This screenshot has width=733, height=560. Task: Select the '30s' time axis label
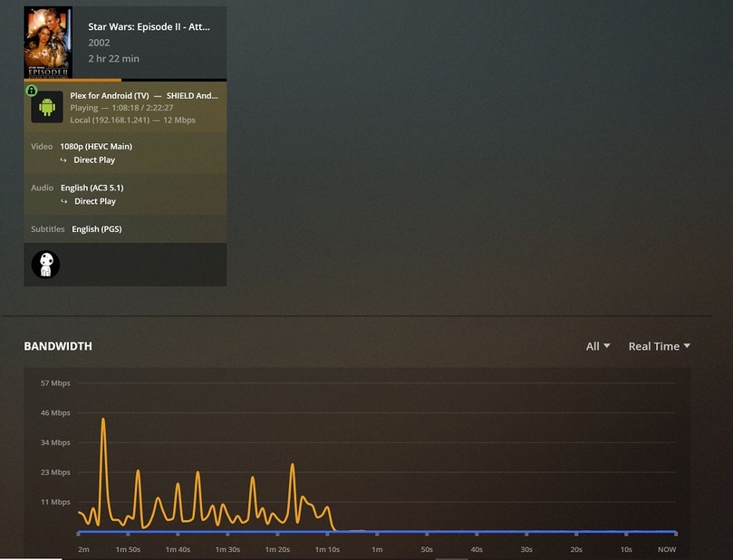tap(526, 550)
